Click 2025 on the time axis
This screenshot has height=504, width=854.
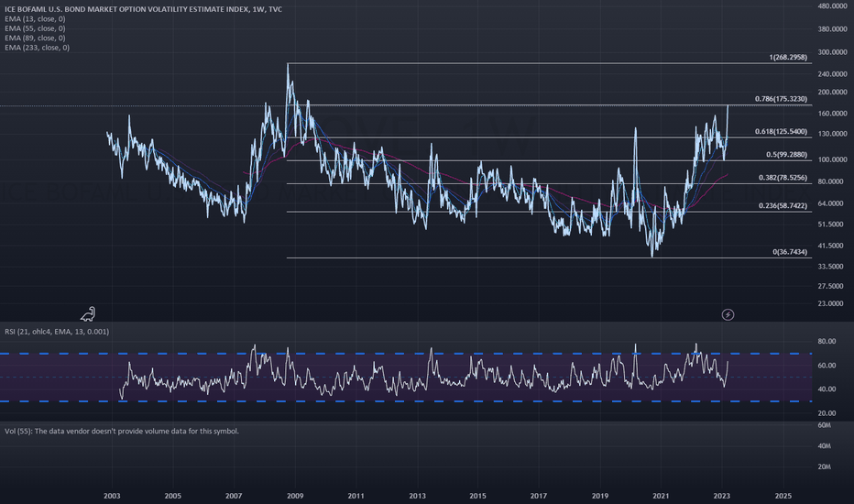tap(783, 496)
